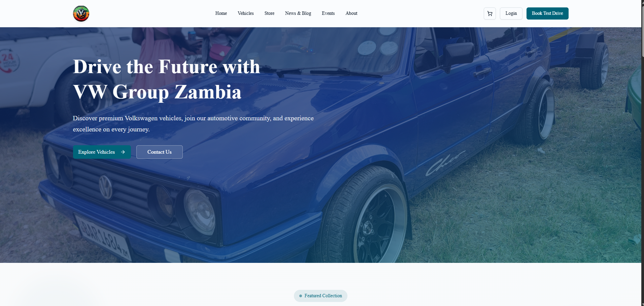The height and width of the screenshot is (306, 644).
Task: Go to the Home menu item
Action: [x=221, y=13]
